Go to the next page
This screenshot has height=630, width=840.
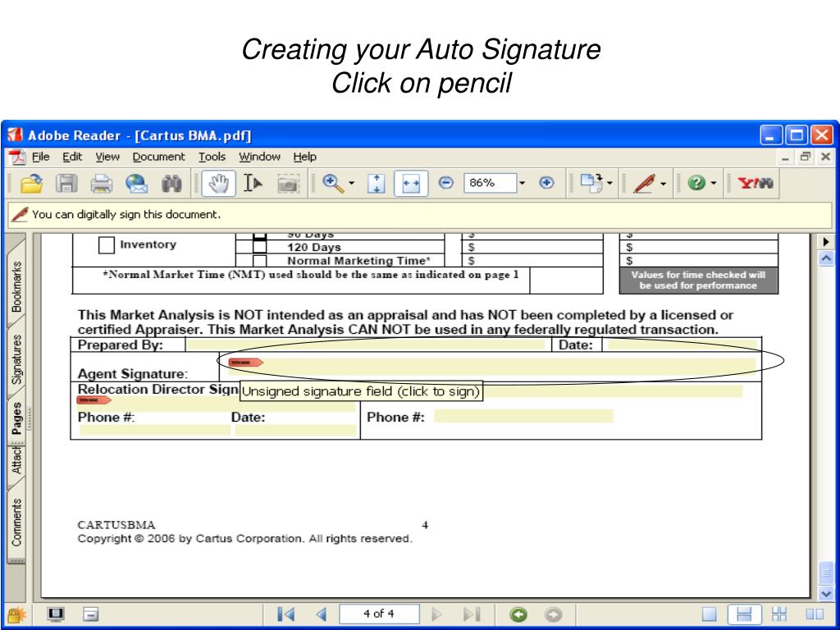point(436,614)
